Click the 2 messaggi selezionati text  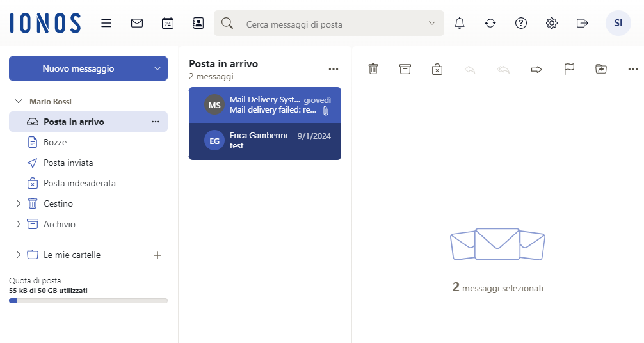(498, 287)
